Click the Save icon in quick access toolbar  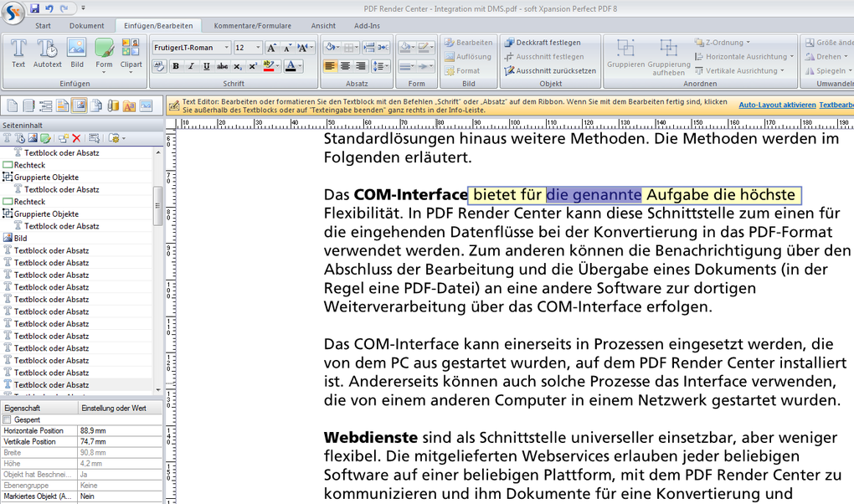(x=35, y=8)
